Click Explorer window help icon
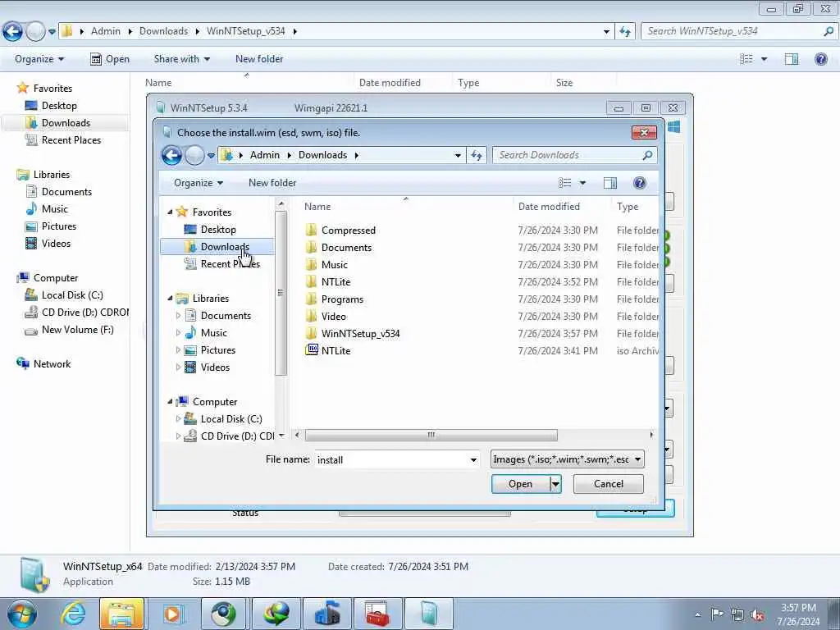 point(820,59)
